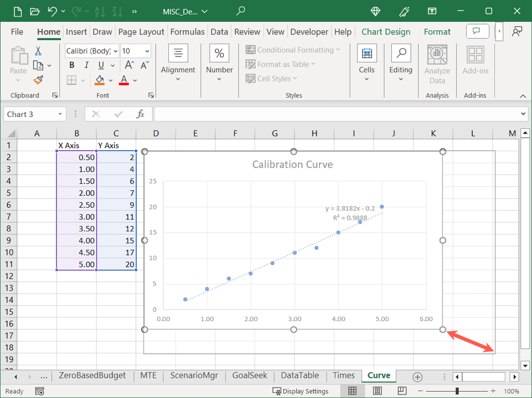This screenshot has width=532, height=398.
Task: Click Display Settings in status bar
Action: click(301, 391)
